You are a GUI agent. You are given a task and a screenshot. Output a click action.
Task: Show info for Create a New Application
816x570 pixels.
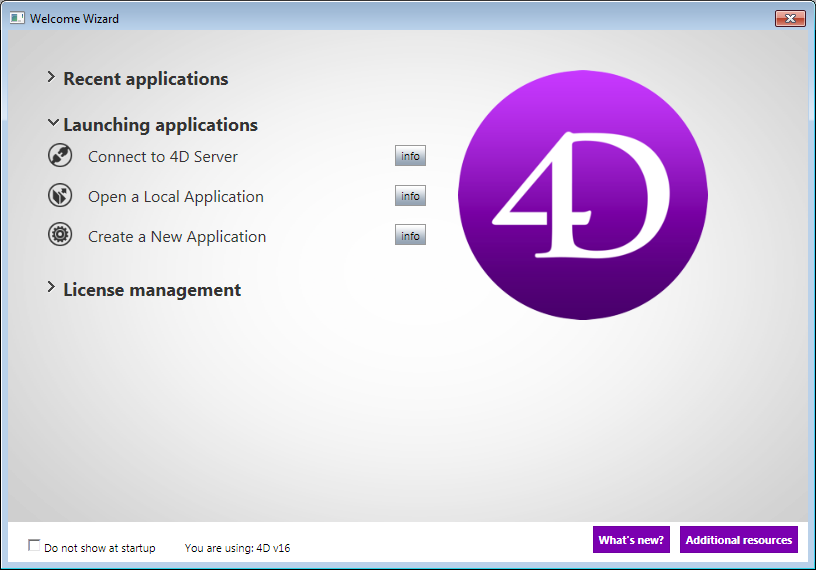point(410,236)
